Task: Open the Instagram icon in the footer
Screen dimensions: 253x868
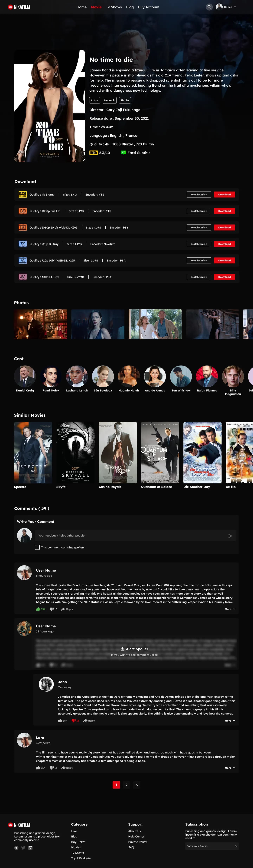Action: (x=30, y=848)
